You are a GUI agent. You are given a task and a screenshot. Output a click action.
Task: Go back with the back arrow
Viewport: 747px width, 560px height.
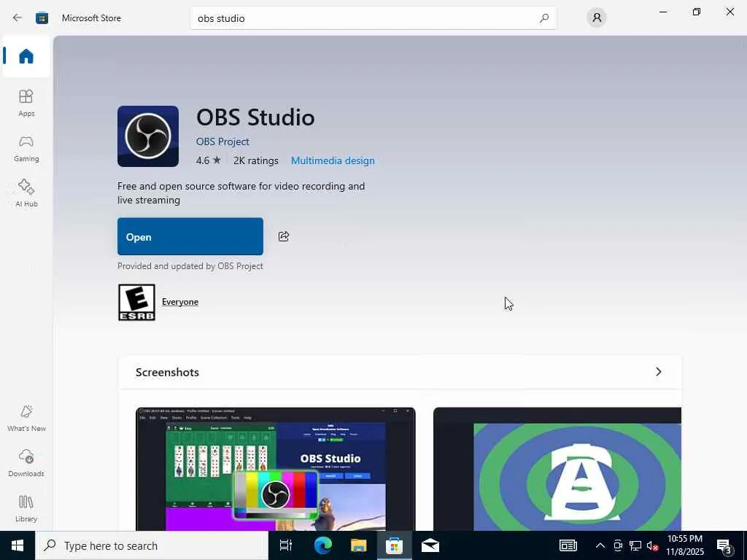pos(18,18)
